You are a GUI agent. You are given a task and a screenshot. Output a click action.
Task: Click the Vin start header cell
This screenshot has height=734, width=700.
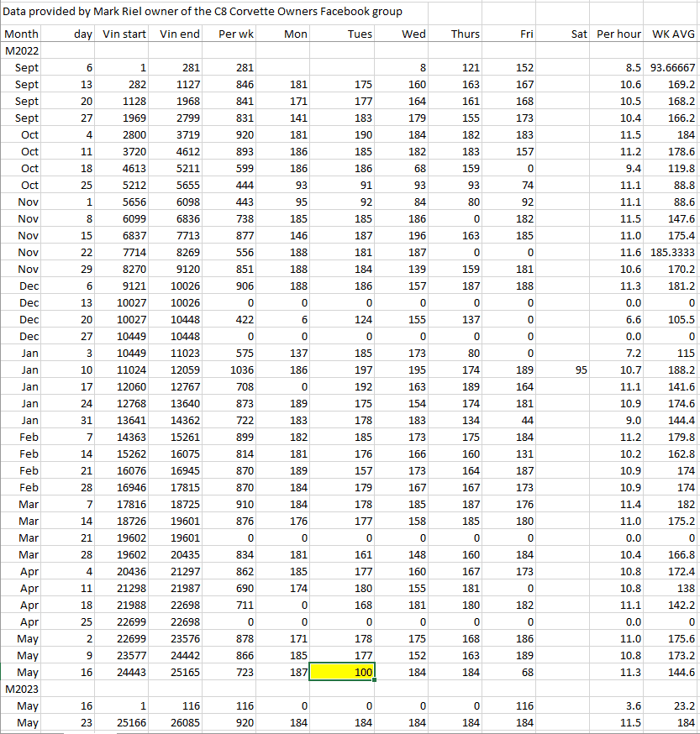click(124, 34)
